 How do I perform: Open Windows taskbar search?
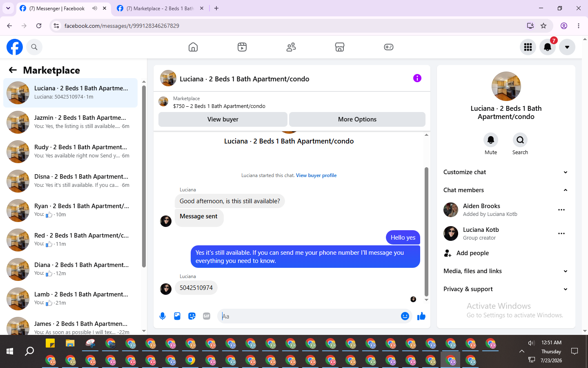29,351
